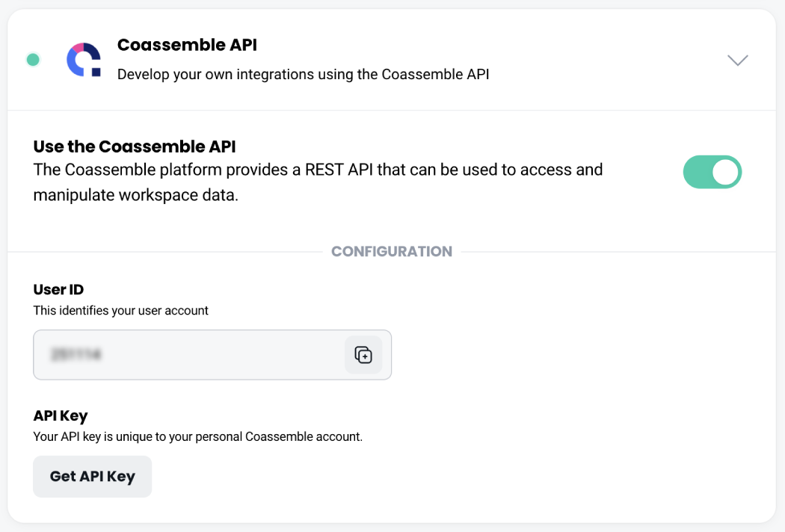Click the API Key heading
Screen dimensions: 785x532
point(60,415)
